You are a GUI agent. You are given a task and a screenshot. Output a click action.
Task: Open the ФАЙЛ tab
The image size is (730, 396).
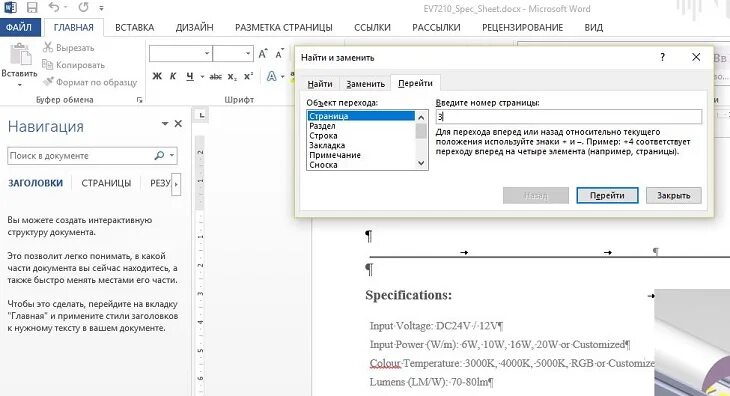(x=19, y=27)
